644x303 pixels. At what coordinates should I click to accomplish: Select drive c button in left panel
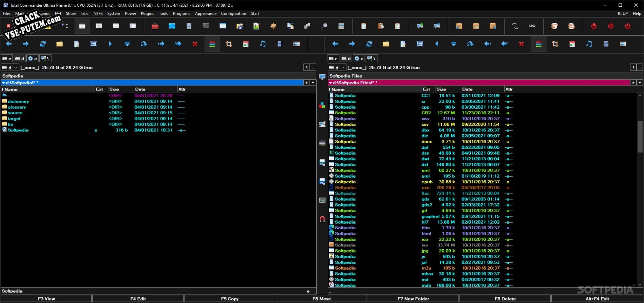coord(7,58)
